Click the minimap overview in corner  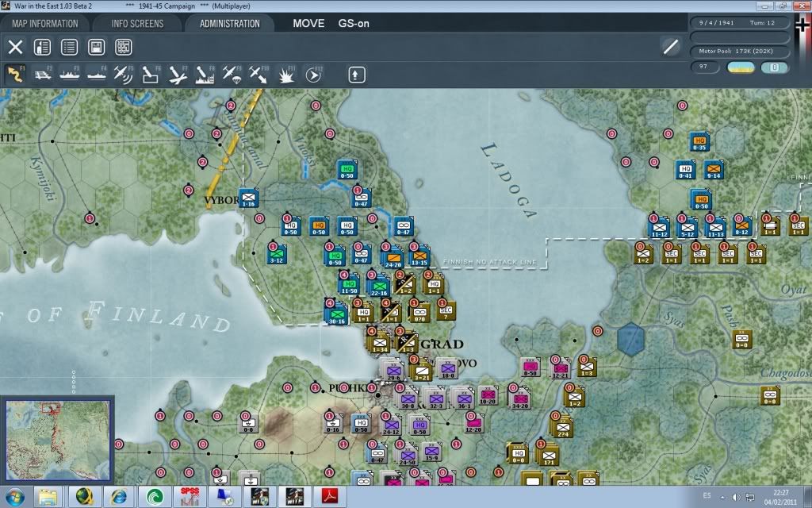[x=57, y=440]
